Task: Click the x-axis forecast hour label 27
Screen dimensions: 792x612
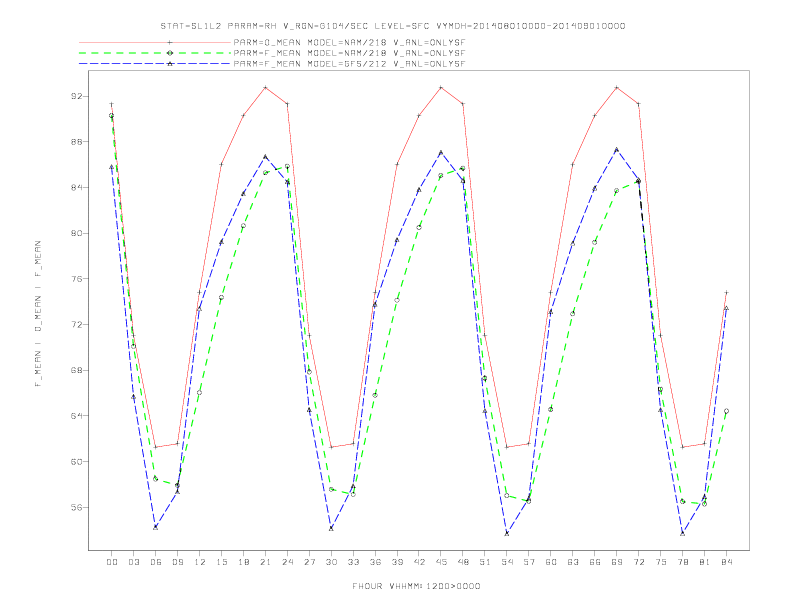Action: click(x=309, y=562)
